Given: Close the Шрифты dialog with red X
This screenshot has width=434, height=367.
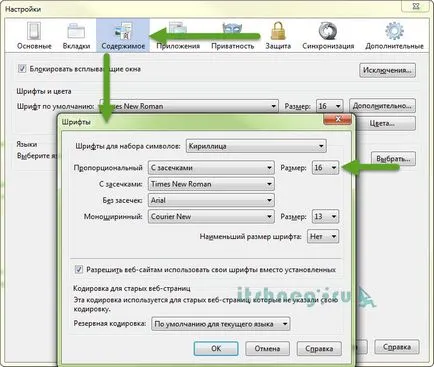Looking at the screenshot, I should pyautogui.click(x=338, y=119).
